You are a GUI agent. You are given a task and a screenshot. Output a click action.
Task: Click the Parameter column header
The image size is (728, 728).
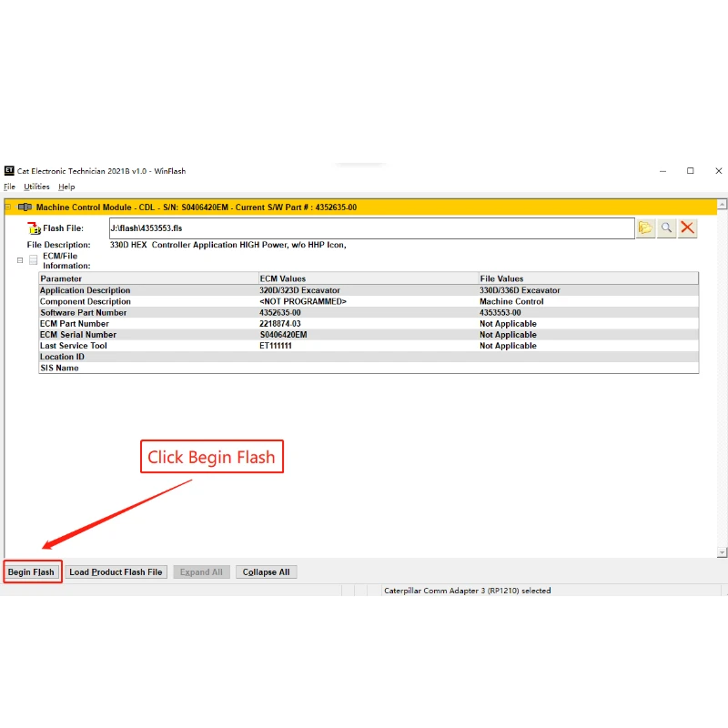tap(148, 278)
